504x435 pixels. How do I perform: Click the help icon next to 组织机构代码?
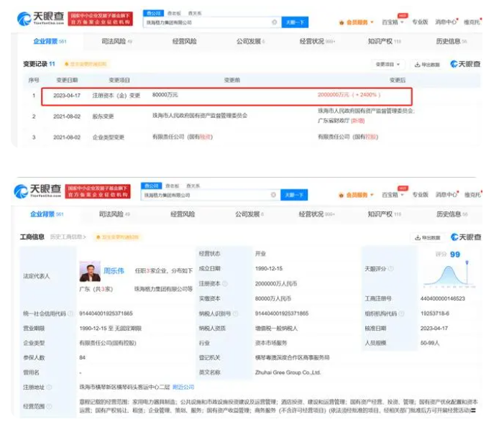[x=401, y=313]
